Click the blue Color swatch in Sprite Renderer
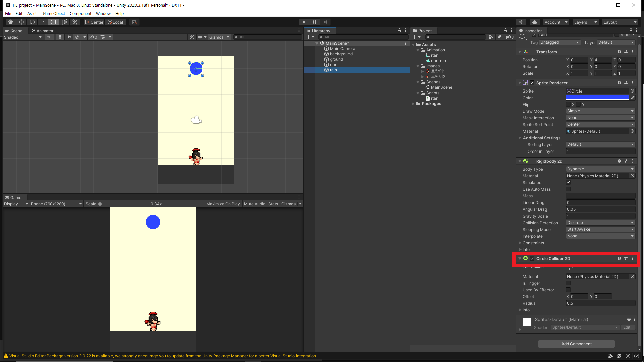This screenshot has width=644, height=362. [x=598, y=98]
